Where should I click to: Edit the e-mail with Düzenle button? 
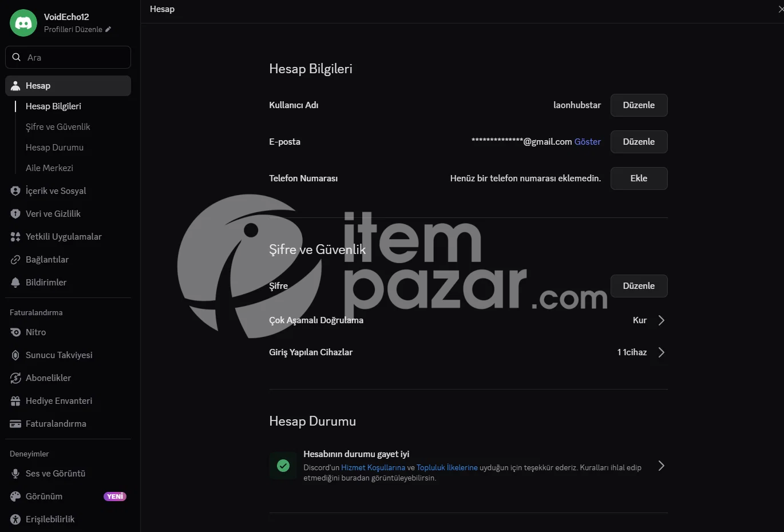pos(639,142)
